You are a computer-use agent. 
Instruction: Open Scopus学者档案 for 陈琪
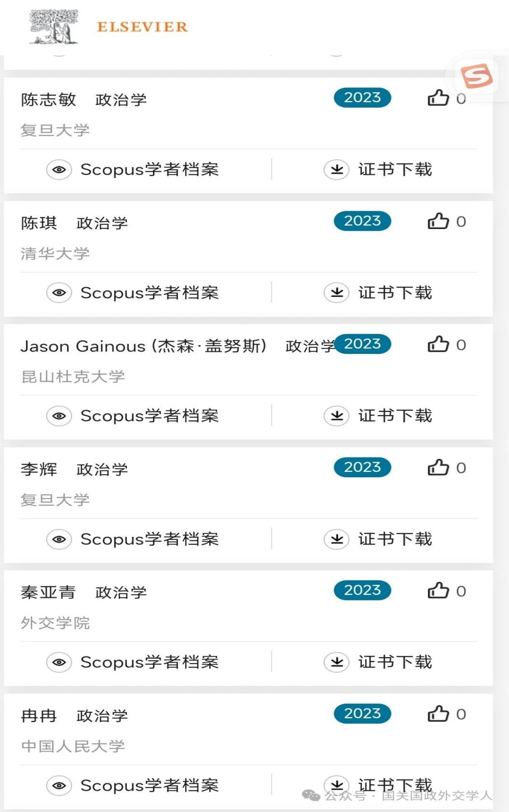click(149, 293)
